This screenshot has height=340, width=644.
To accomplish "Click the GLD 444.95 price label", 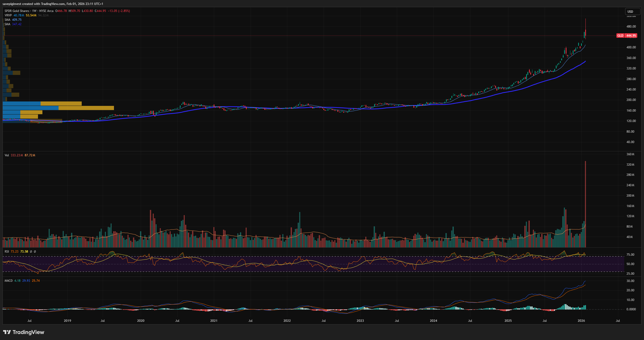I will tap(627, 36).
